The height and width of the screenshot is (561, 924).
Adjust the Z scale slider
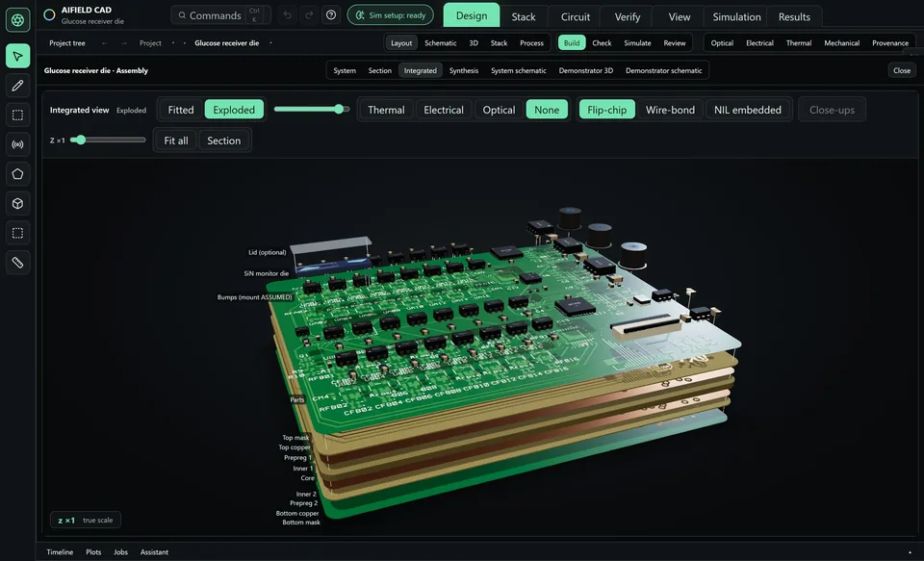108,140
